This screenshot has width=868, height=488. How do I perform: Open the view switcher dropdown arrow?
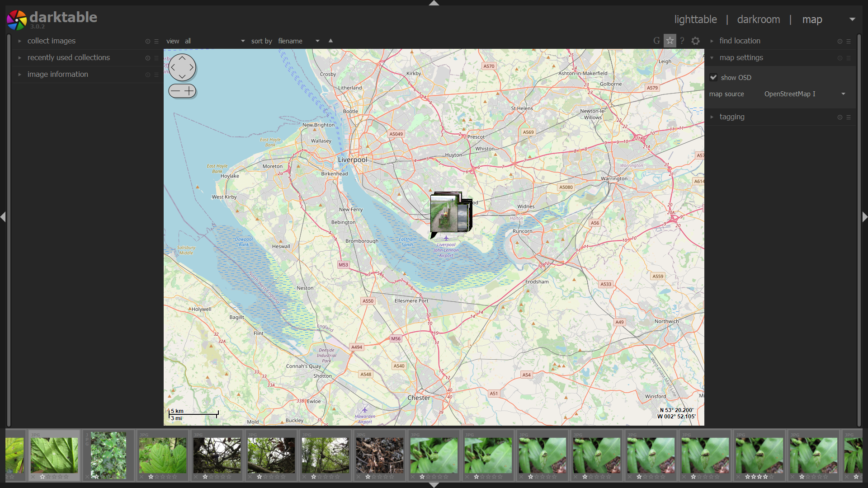[852, 19]
